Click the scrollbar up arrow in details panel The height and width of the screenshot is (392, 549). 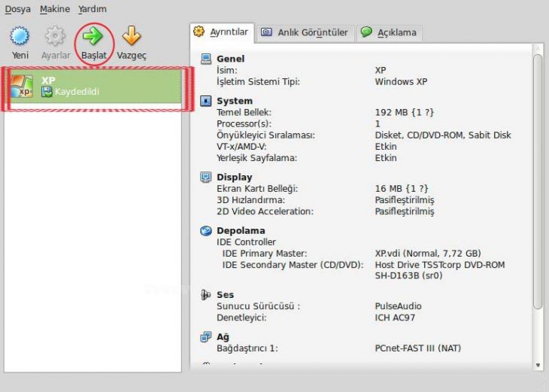coord(538,49)
